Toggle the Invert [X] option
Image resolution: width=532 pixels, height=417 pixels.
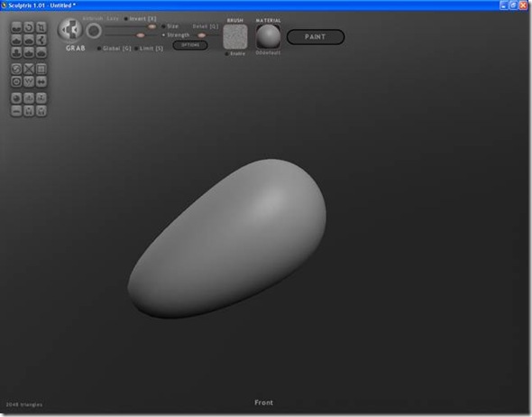pos(140,19)
